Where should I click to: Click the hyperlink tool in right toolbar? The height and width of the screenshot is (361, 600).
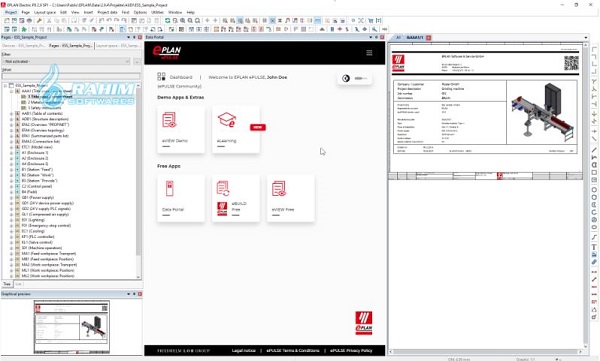click(594, 262)
